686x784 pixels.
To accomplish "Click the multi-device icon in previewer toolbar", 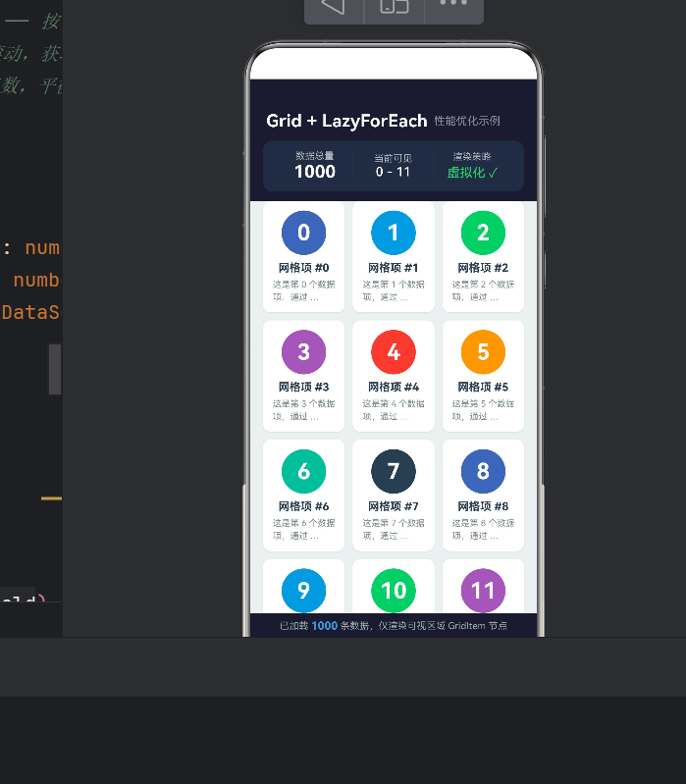I will 394,5.
